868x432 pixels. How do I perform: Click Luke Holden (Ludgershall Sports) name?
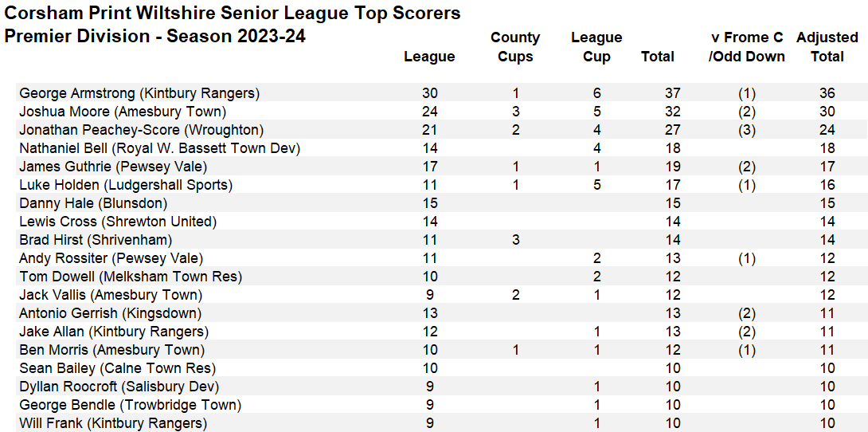(x=126, y=185)
